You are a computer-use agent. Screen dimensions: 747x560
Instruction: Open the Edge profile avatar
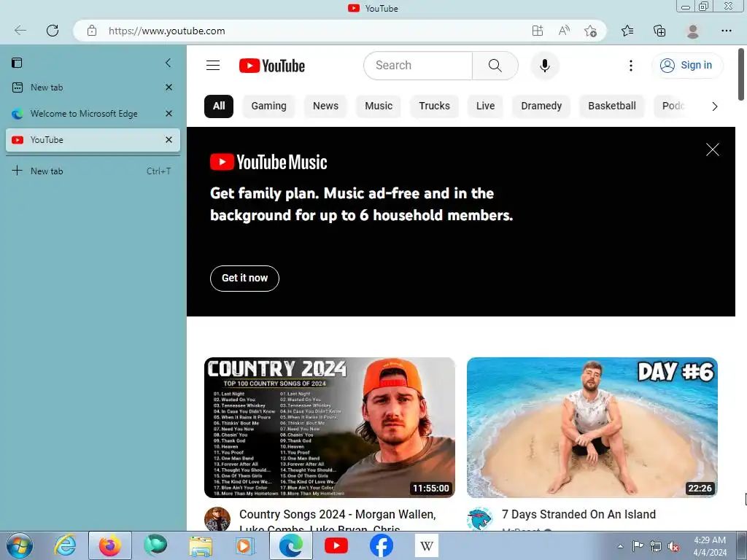point(693,31)
